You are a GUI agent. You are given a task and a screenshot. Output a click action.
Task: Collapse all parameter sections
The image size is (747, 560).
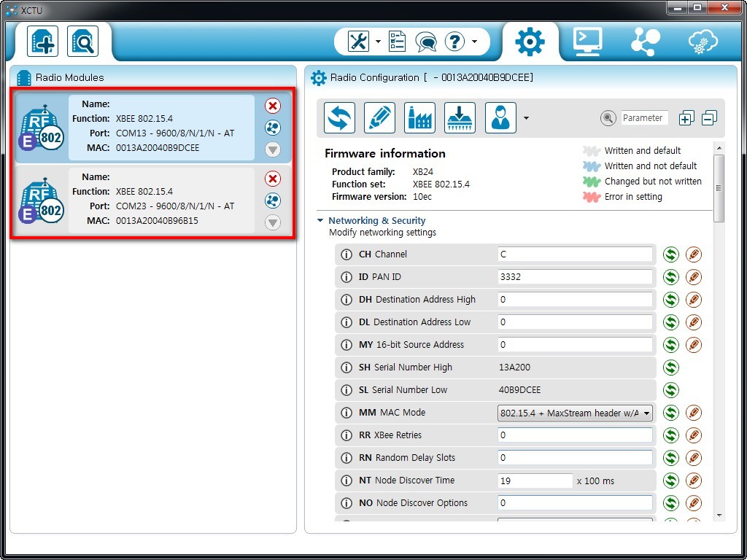pyautogui.click(x=709, y=118)
